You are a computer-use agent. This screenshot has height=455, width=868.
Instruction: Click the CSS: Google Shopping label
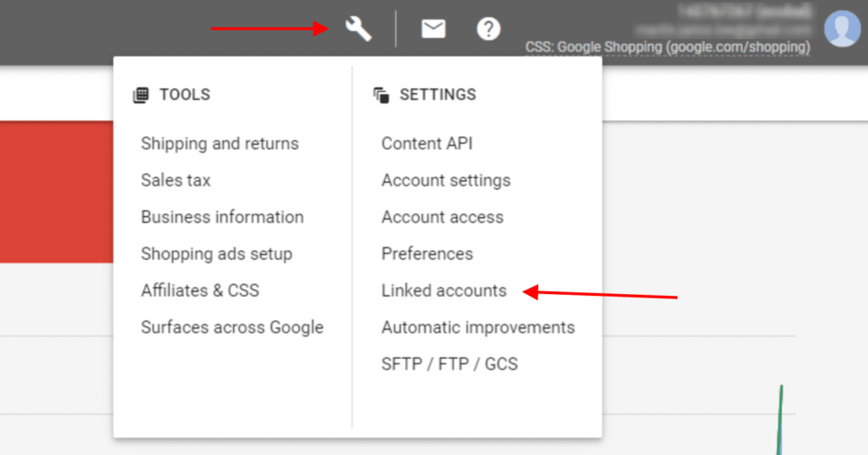coord(668,47)
